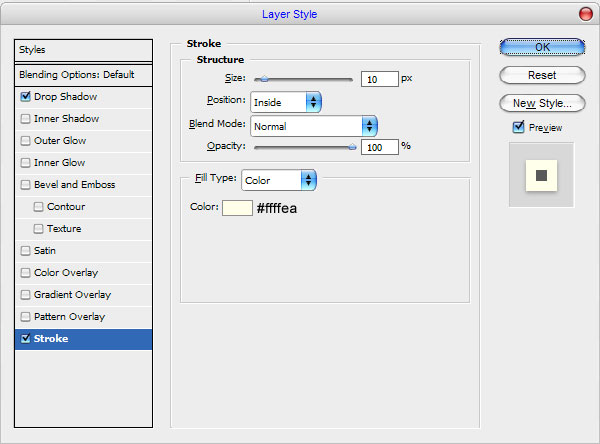The width and height of the screenshot is (600, 444).
Task: Enable the Texture checkbox
Action: [x=38, y=229]
